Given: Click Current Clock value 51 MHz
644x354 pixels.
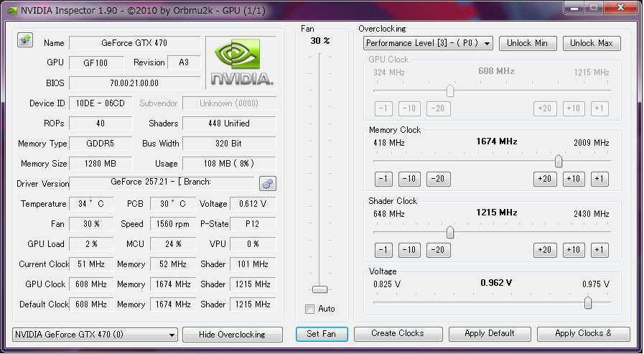Looking at the screenshot, I should coord(91,264).
